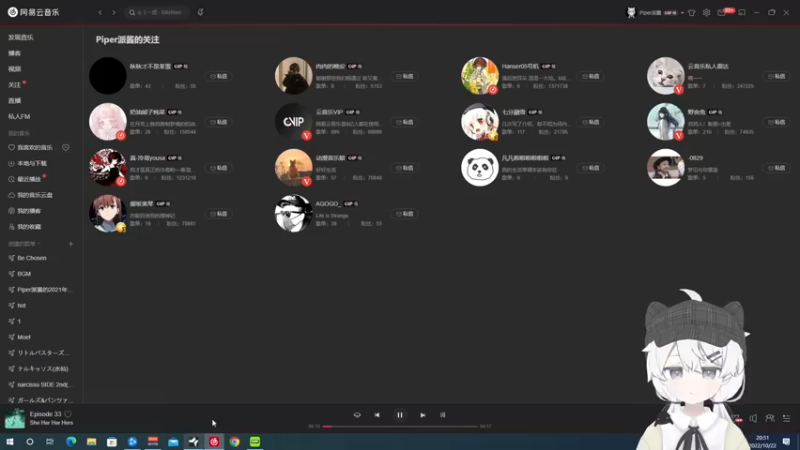800x450 pixels.
Task: Like the song Episode 33 with heart
Action: point(68,414)
